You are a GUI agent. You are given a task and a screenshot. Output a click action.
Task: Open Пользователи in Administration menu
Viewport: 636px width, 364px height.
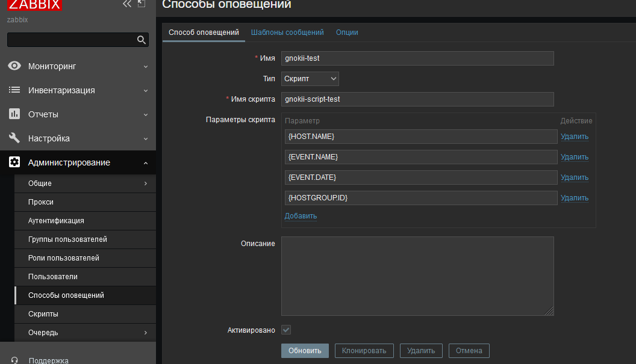[x=53, y=277]
